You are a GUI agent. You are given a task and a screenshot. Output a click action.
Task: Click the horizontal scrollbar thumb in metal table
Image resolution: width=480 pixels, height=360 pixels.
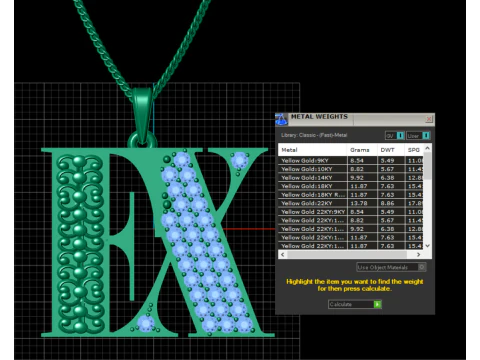(x=347, y=255)
